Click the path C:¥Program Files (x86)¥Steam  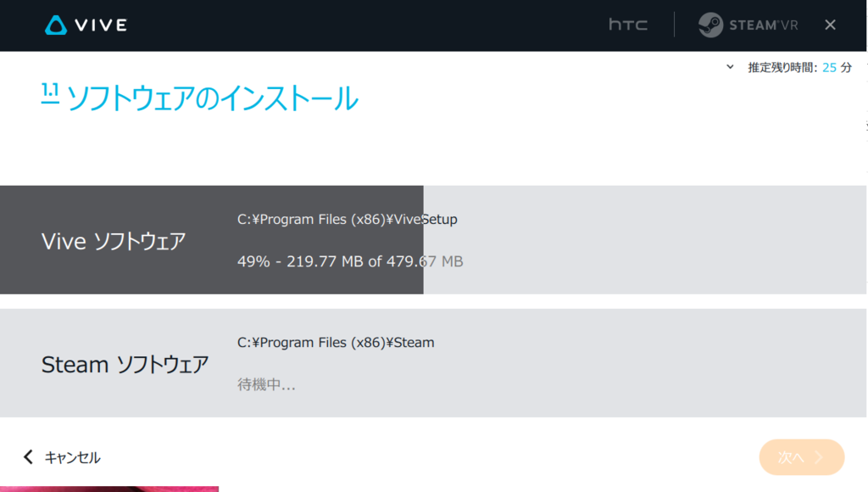pos(336,343)
